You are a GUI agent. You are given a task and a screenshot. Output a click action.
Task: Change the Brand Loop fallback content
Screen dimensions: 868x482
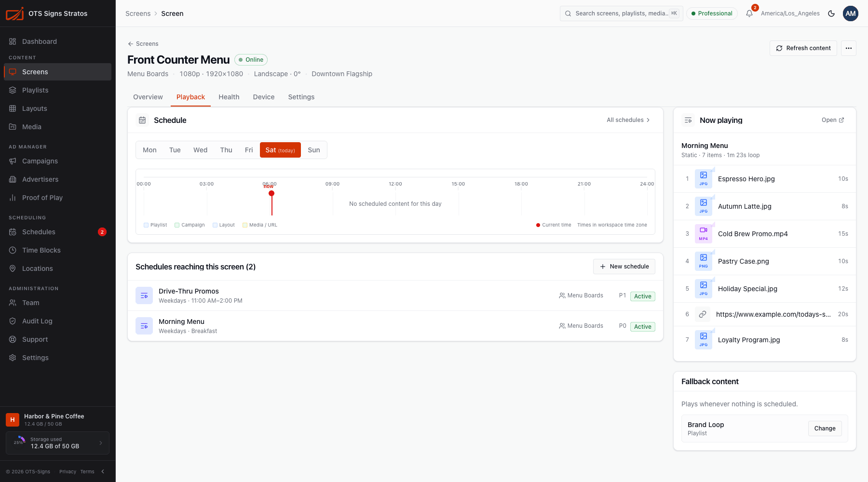pos(825,428)
